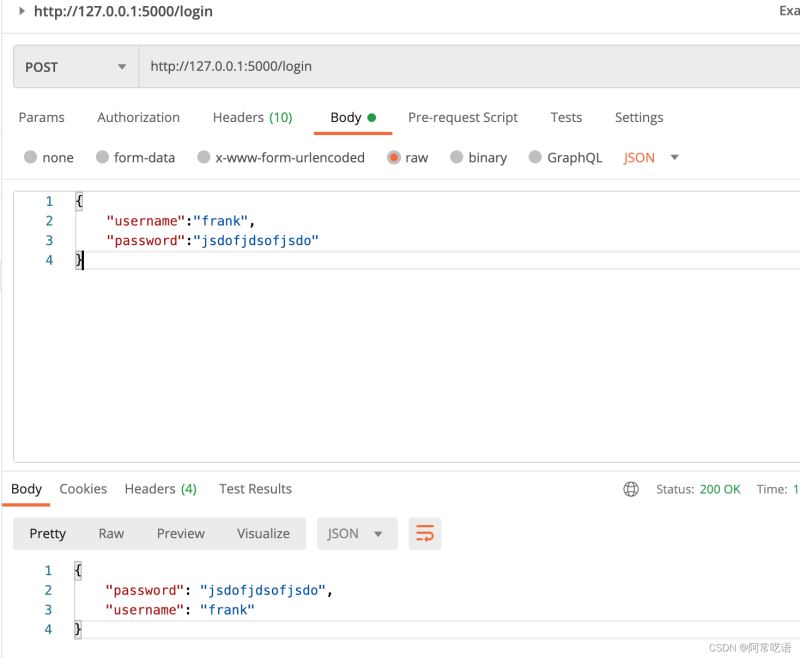This screenshot has height=658, width=800.
Task: Open the POST method dropdown
Action: point(75,67)
